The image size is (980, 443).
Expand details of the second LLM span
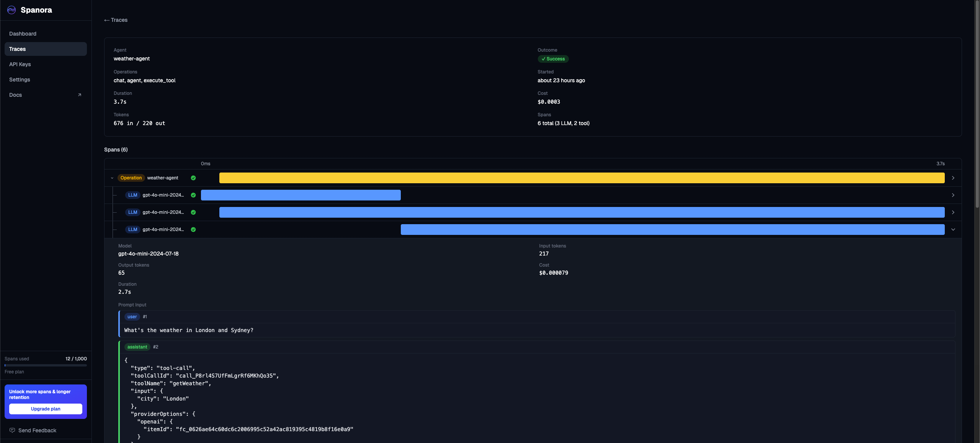point(953,212)
